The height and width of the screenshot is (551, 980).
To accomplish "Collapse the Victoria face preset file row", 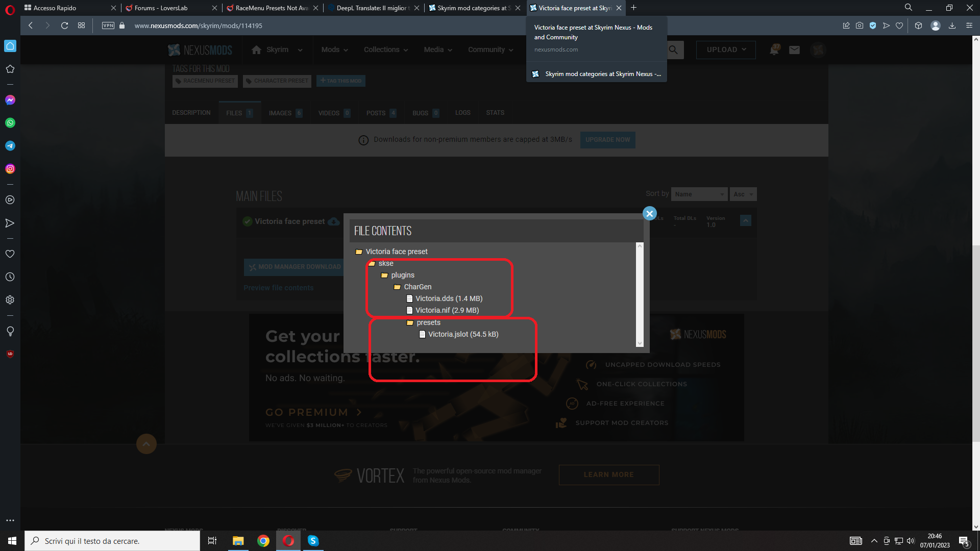I will [746, 220].
